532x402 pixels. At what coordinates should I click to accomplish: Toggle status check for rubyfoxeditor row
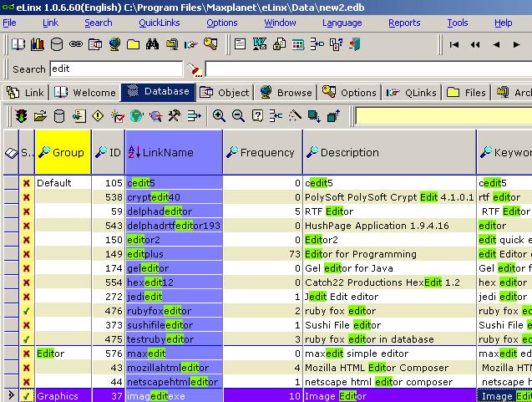coord(27,311)
